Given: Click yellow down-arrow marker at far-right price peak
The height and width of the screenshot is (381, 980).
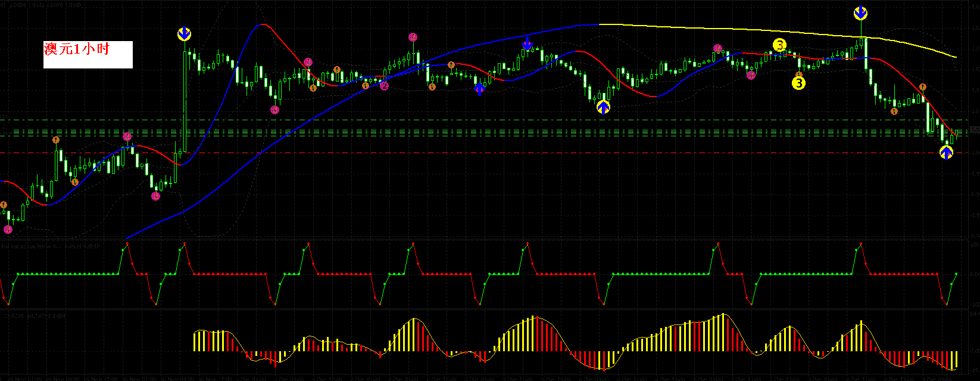Looking at the screenshot, I should coord(860,13).
